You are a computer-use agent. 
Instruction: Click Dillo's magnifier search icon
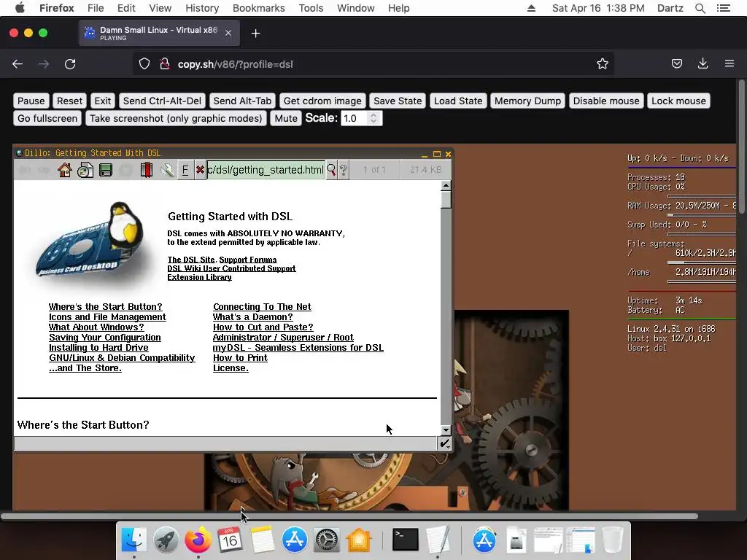click(x=331, y=169)
